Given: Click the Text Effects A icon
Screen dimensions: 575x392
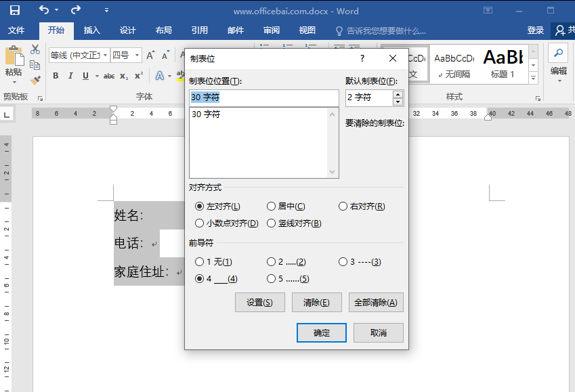Looking at the screenshot, I should point(160,76).
